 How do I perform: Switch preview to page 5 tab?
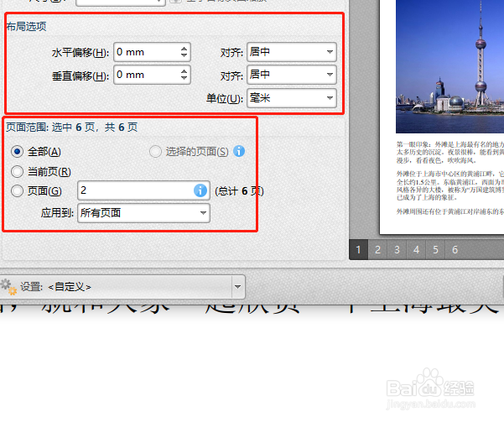tap(435, 250)
